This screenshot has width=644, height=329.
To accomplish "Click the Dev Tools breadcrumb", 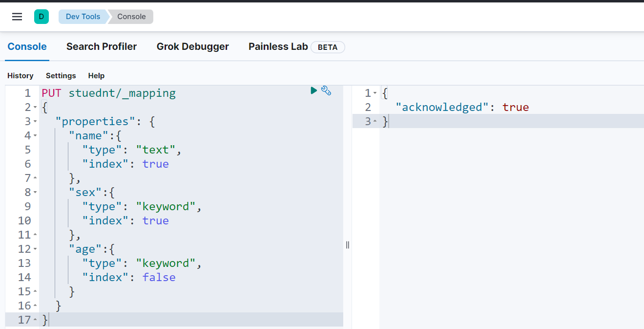I will [x=83, y=17].
